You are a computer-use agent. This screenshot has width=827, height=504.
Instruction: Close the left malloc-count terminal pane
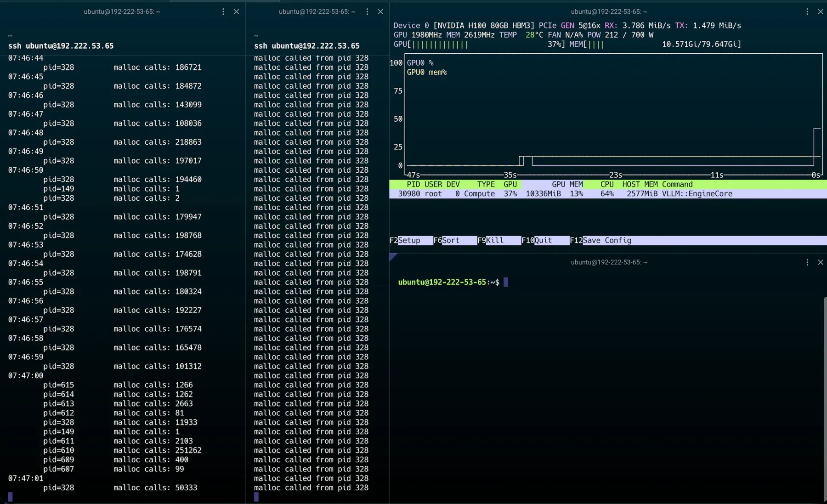(x=237, y=11)
